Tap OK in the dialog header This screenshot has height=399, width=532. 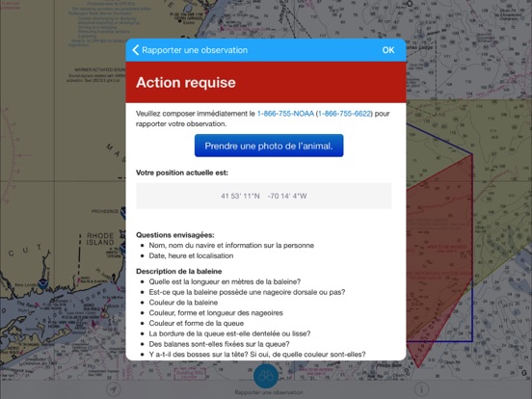[388, 50]
